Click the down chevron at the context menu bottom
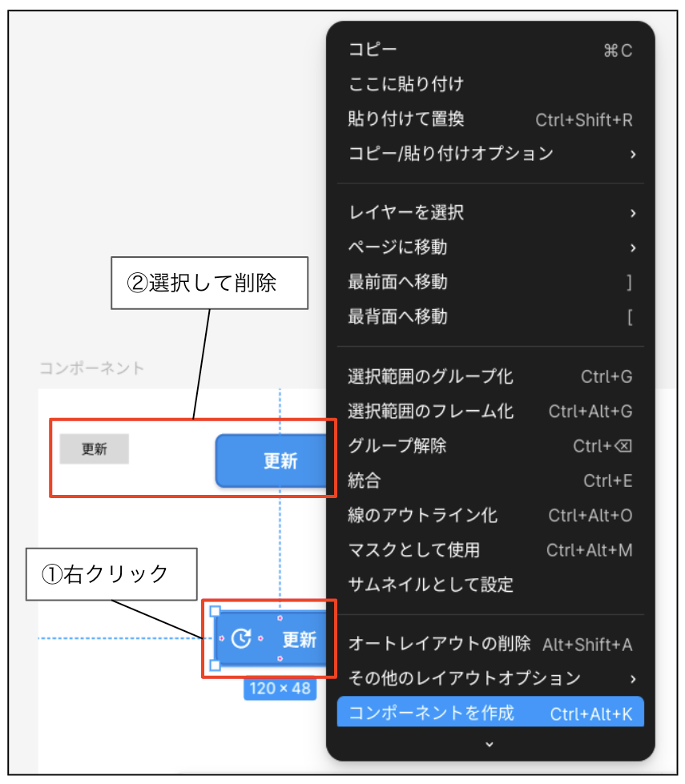Viewport: 685px width, 784px height. pyautogui.click(x=490, y=745)
